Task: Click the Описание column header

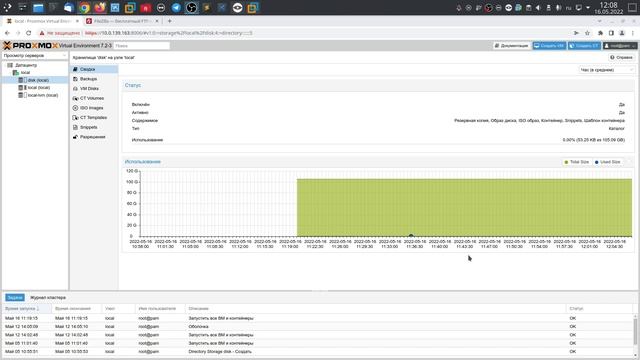Action: [376, 309]
